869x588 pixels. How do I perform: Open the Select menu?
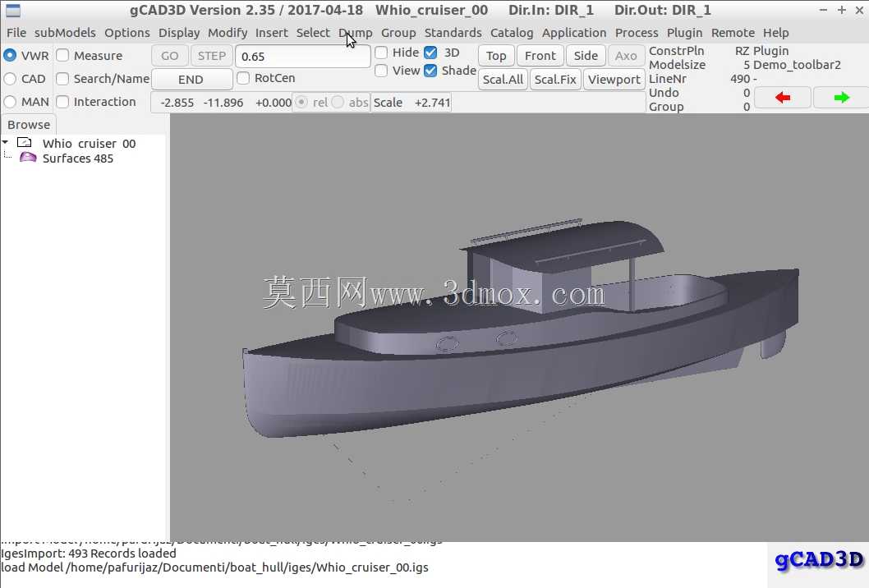click(x=313, y=33)
